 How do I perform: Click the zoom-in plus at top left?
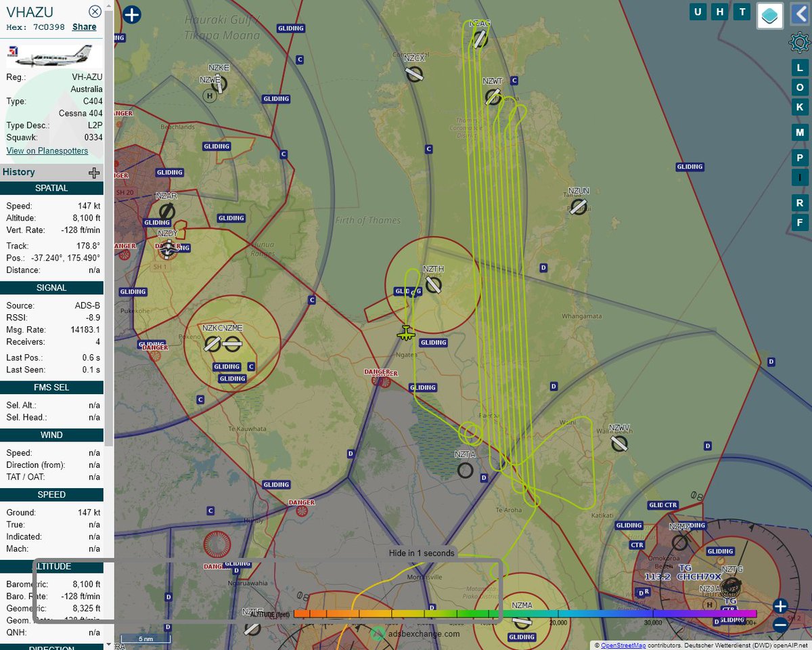point(131,14)
